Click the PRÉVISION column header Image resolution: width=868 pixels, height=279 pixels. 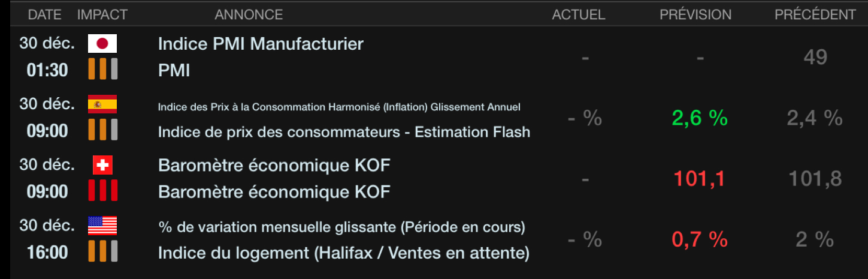point(695,14)
